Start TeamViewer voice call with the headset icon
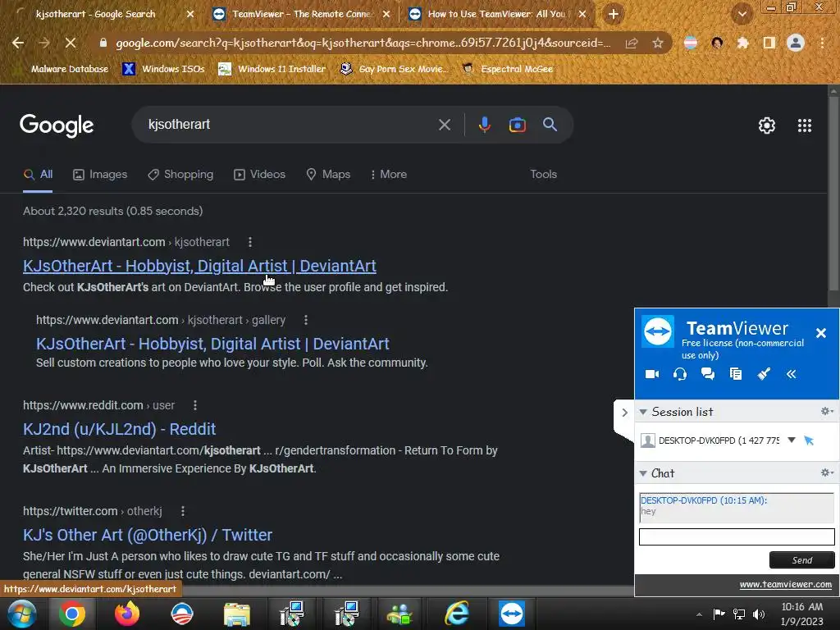The height and width of the screenshot is (630, 840). 680,374
